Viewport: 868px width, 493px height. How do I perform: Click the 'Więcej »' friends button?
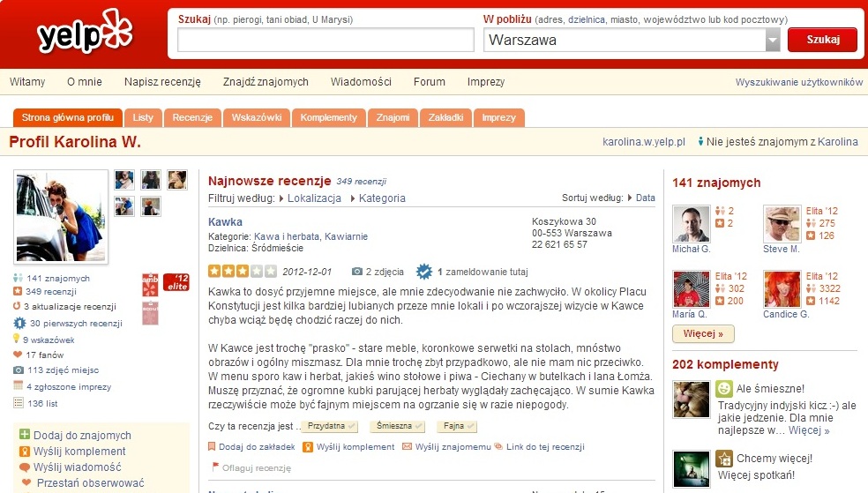pyautogui.click(x=703, y=334)
